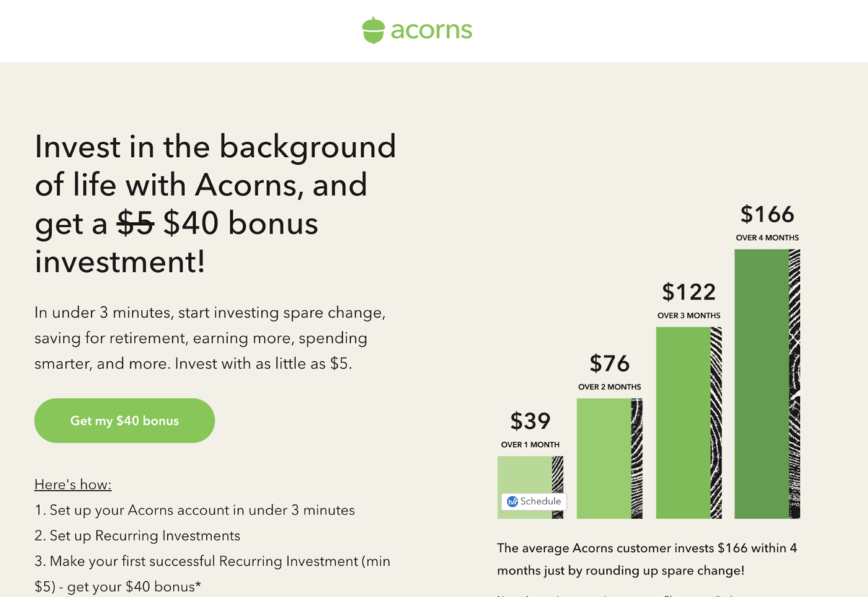
Task: Select the $122 over 3 months bar
Action: [689, 423]
